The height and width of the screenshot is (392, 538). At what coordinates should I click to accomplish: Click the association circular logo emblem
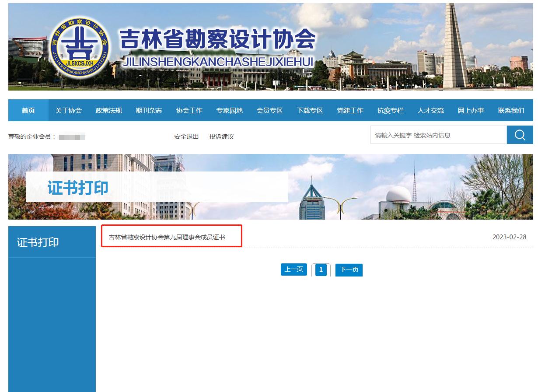tap(80, 47)
